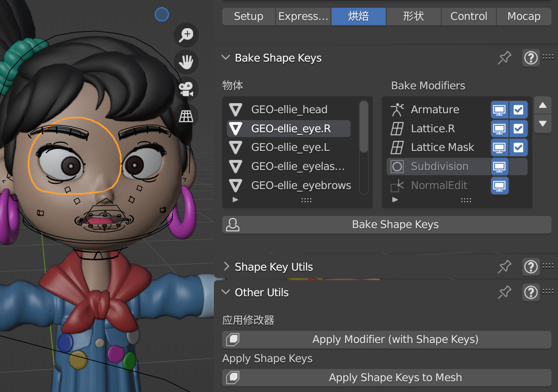Click the Armature modifier icon

click(397, 109)
